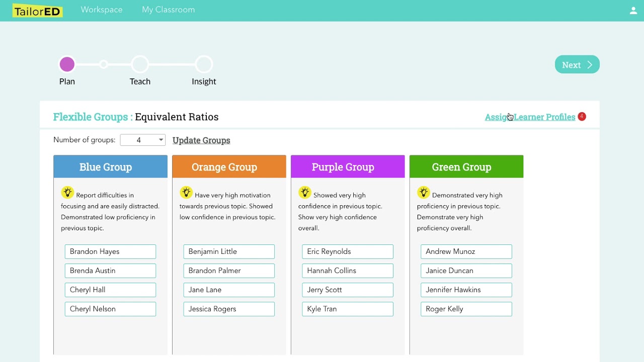Open Assign Learner Profiles link
Screen dimensions: 644x362
click(x=530, y=117)
